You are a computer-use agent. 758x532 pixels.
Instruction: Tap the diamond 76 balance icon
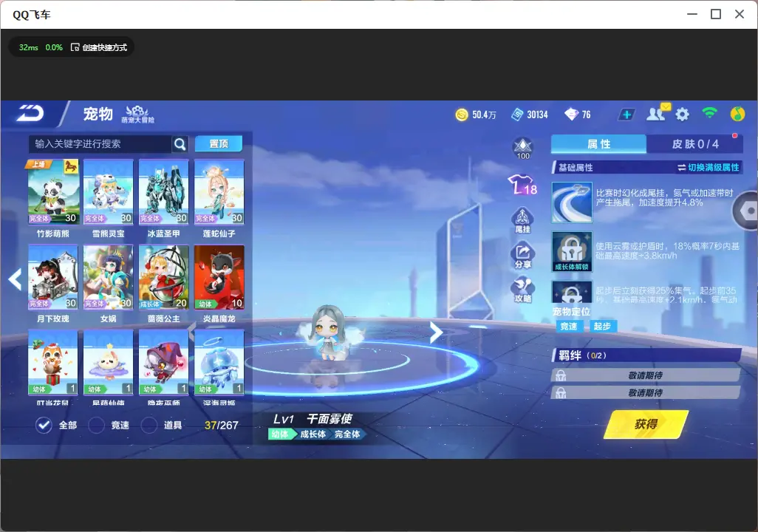571,115
